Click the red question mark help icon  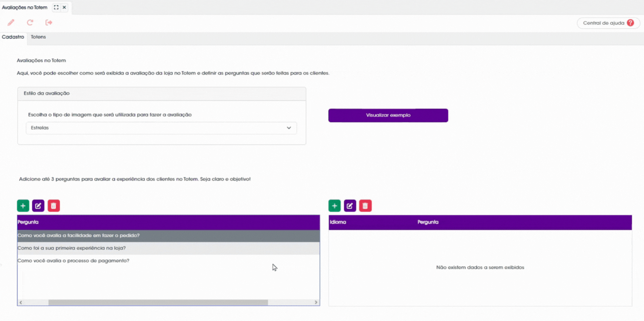[631, 23]
